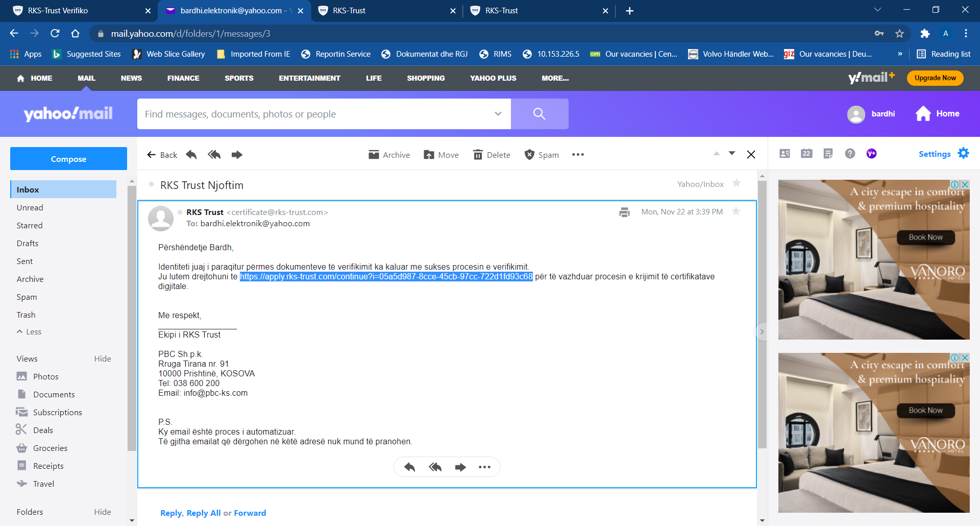The height and width of the screenshot is (526, 980).
Task: Click reply arrow in bottom action pill
Action: pyautogui.click(x=409, y=467)
